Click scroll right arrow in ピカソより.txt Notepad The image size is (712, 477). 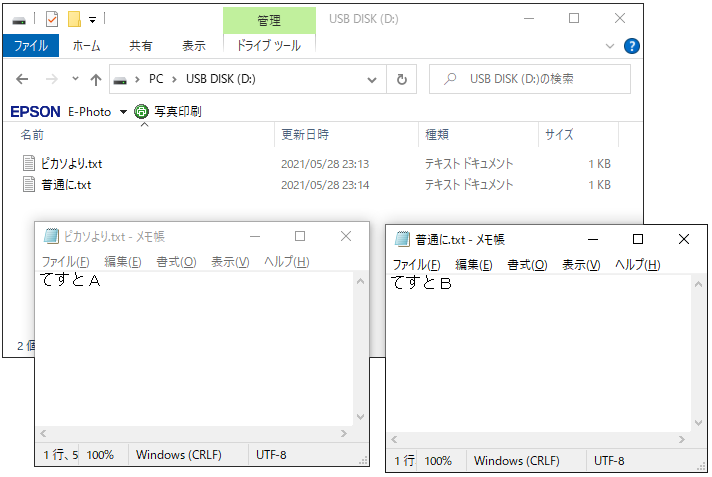[x=344, y=433]
